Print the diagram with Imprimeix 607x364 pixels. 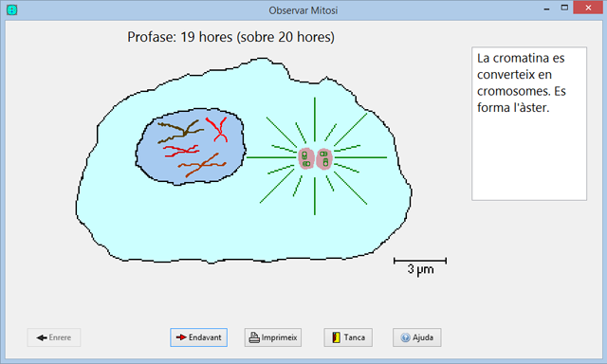point(273,337)
